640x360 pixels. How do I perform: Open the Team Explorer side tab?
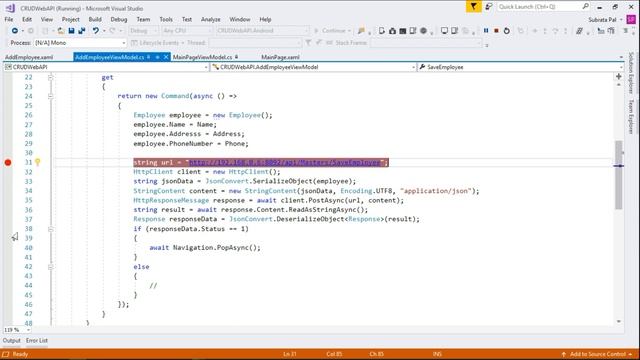(631, 116)
